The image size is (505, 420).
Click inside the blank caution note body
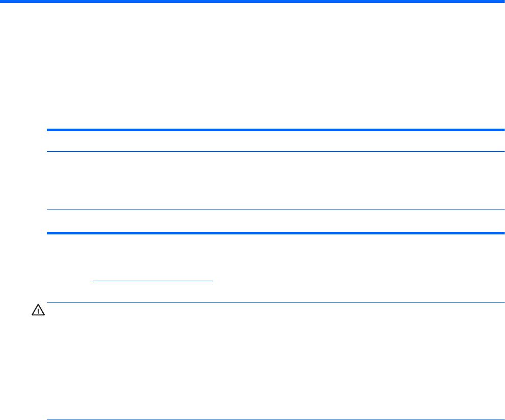pos(275,361)
